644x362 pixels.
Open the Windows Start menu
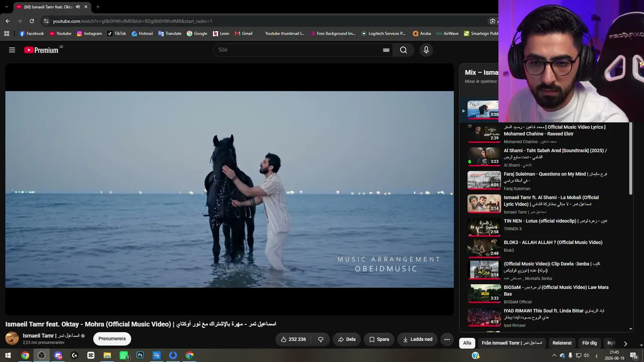point(8,355)
